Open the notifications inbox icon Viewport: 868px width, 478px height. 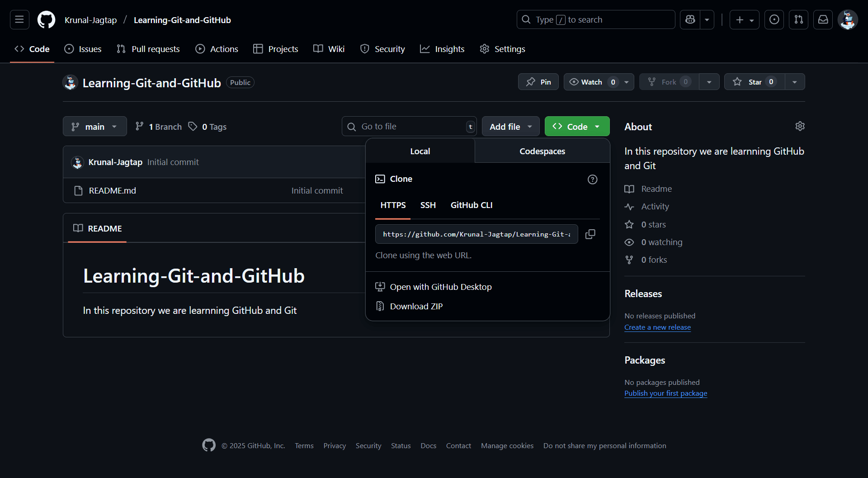point(823,19)
